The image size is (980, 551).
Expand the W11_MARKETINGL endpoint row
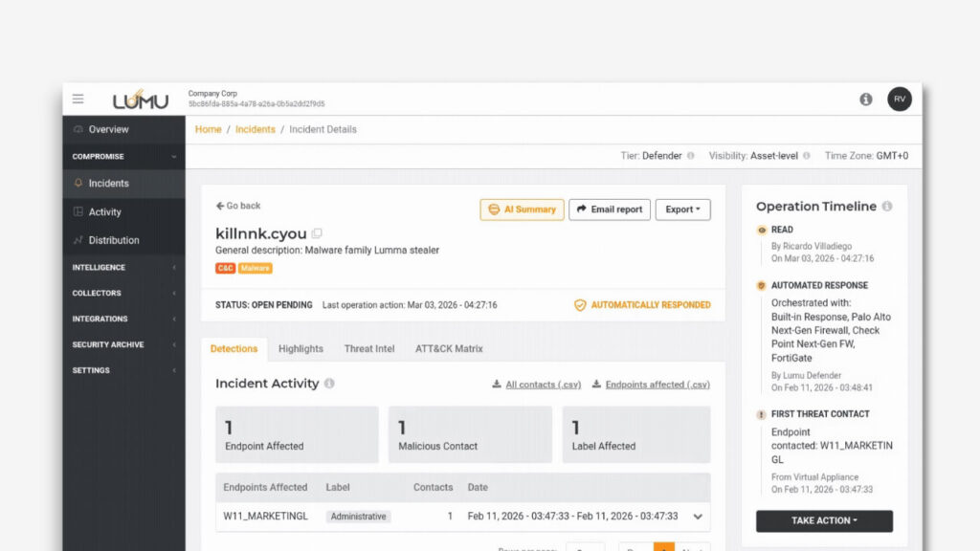(698, 517)
